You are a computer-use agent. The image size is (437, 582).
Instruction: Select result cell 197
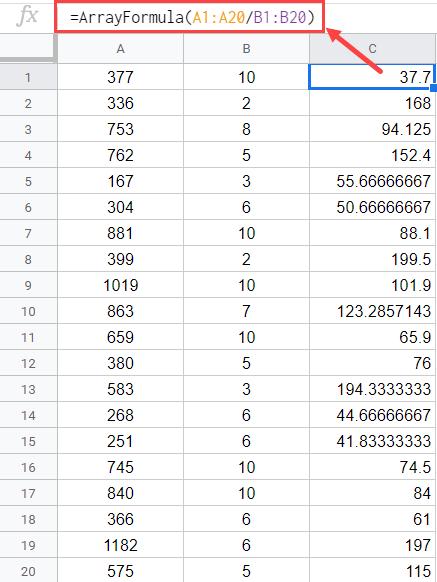click(372, 545)
